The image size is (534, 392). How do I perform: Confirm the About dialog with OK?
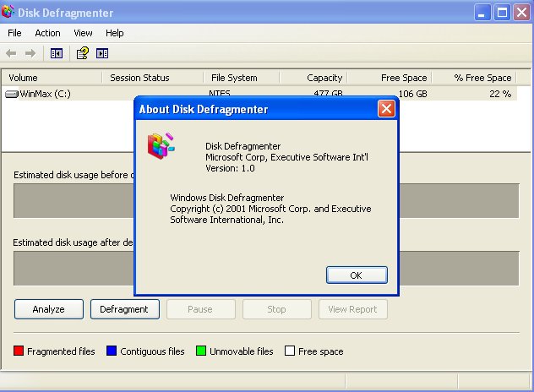(357, 275)
